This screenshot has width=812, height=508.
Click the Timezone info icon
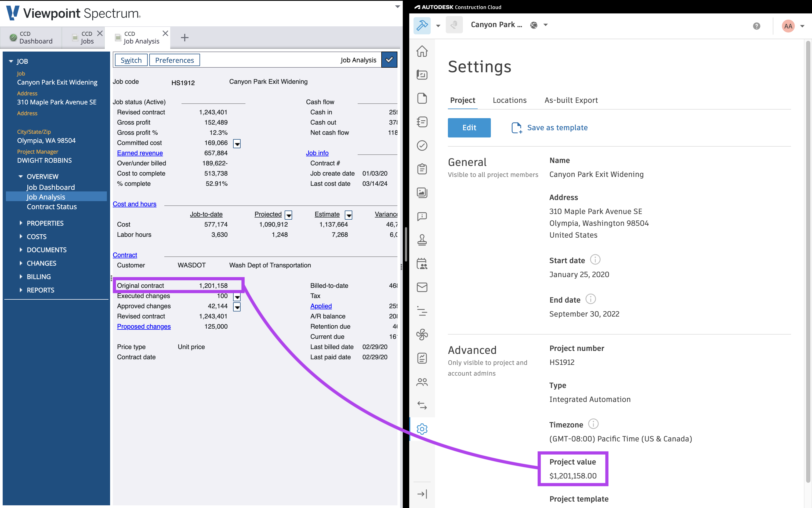(593, 424)
